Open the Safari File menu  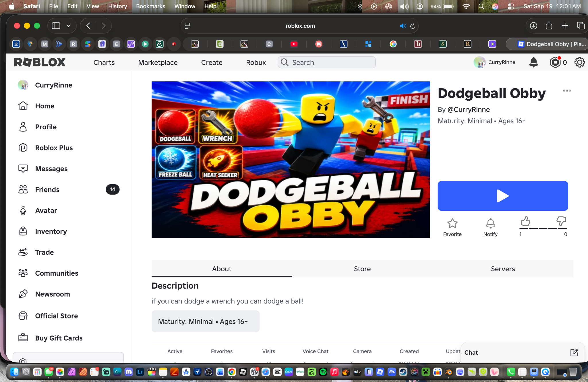(53, 6)
